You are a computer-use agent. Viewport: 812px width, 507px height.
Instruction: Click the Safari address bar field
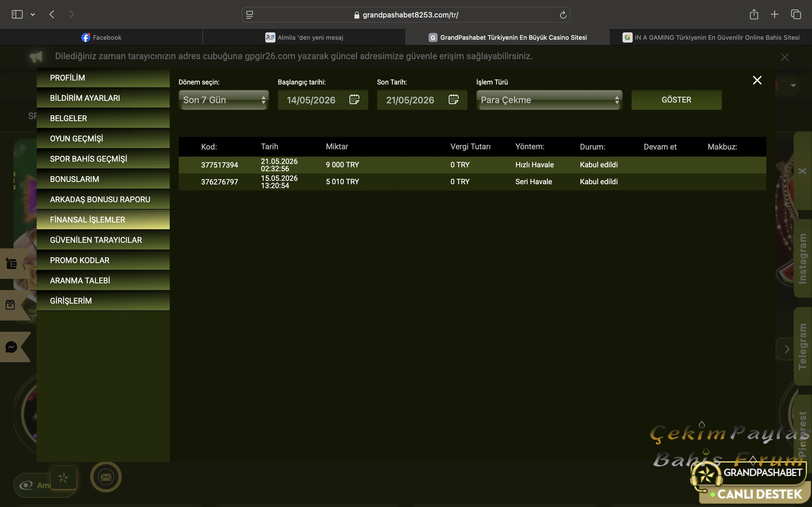[406, 15]
